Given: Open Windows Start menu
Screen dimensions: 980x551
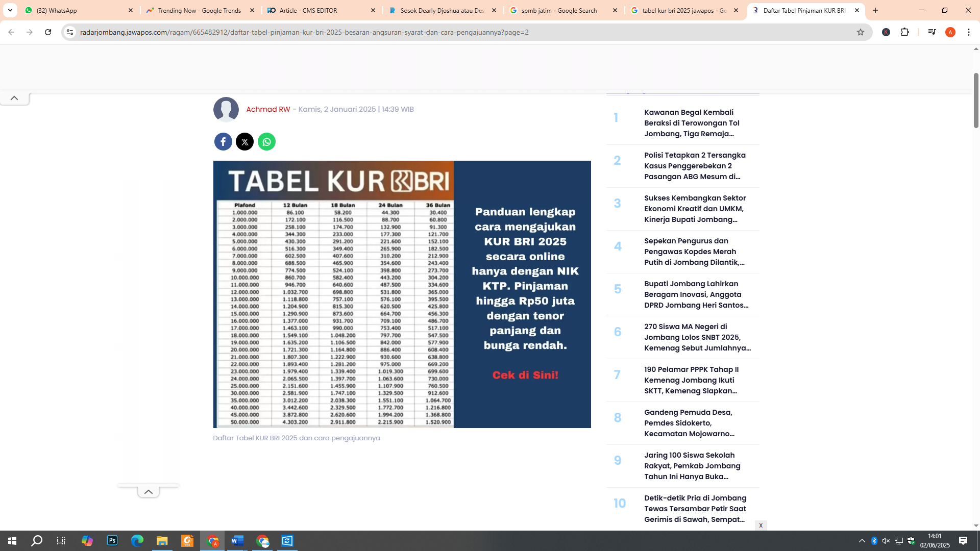Looking at the screenshot, I should point(12,541).
